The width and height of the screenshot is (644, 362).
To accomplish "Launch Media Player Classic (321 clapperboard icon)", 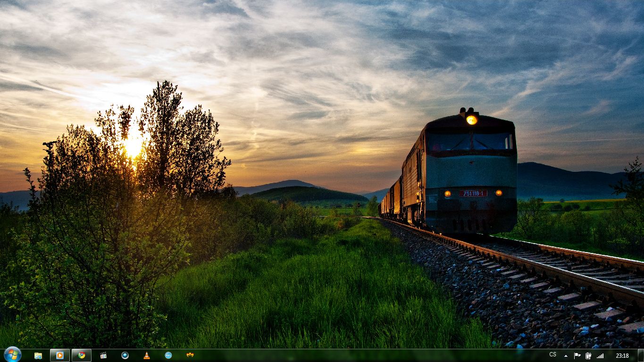I will point(103,355).
